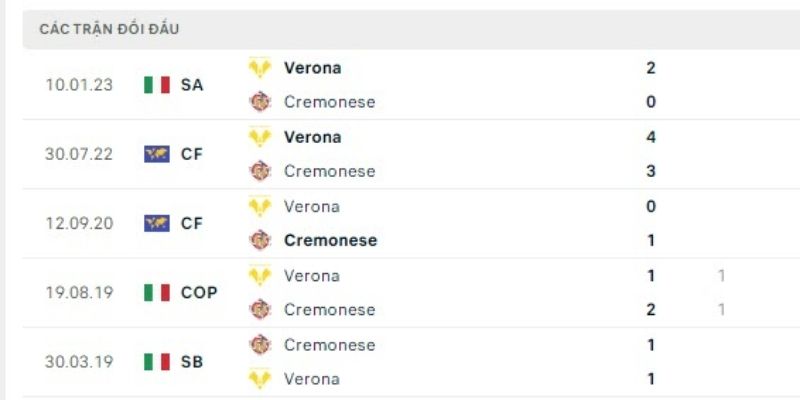
Task: Click the 'CÁC TRẬN ĐỐI ĐẦU' section header
Action: [110, 29]
